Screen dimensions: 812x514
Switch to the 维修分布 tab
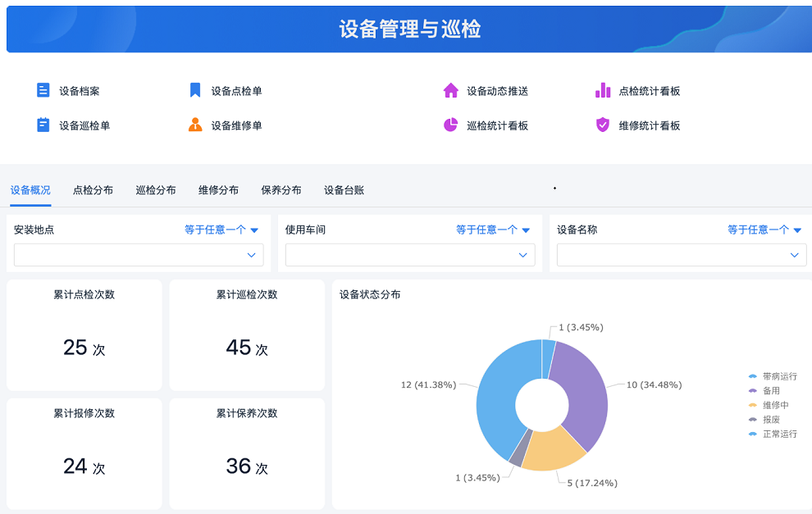218,190
